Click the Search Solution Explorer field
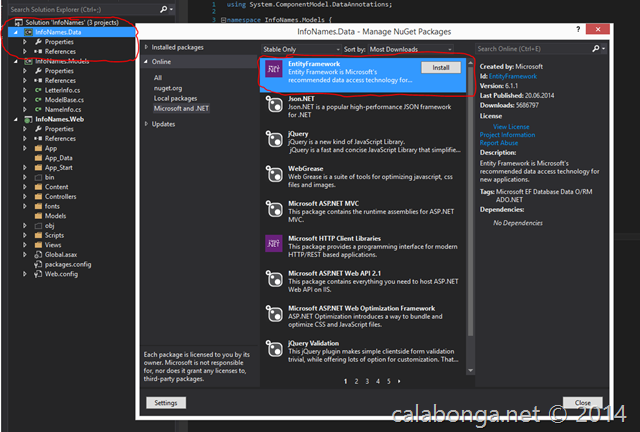Viewport: 640px width, 432px height. click(83, 9)
